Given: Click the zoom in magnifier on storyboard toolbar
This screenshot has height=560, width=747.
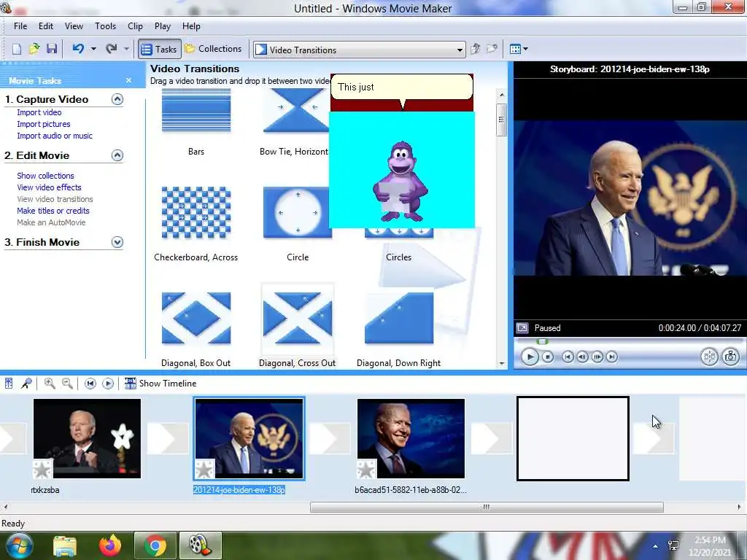Looking at the screenshot, I should (50, 384).
